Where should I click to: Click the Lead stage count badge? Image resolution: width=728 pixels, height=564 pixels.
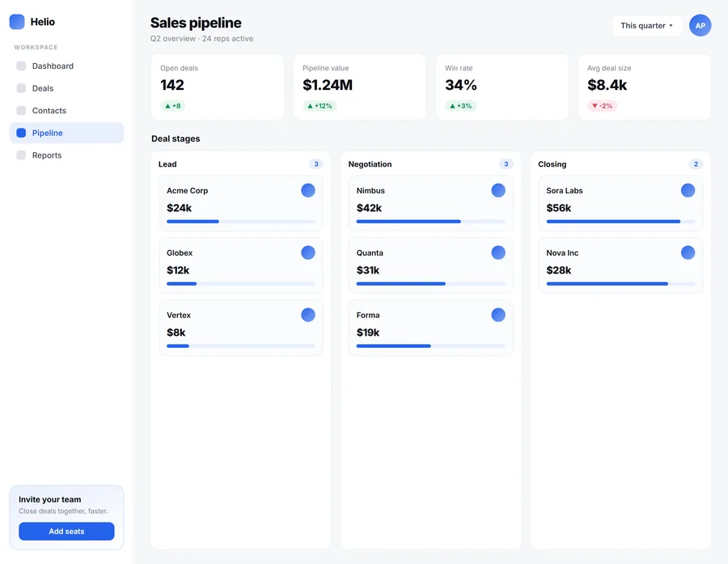coord(316,164)
